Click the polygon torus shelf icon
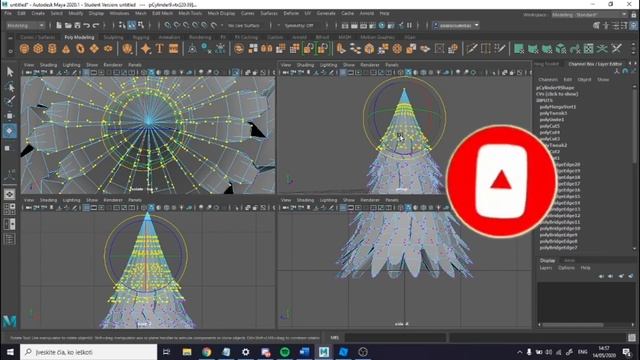This screenshot has height=360, width=640. 80,49
